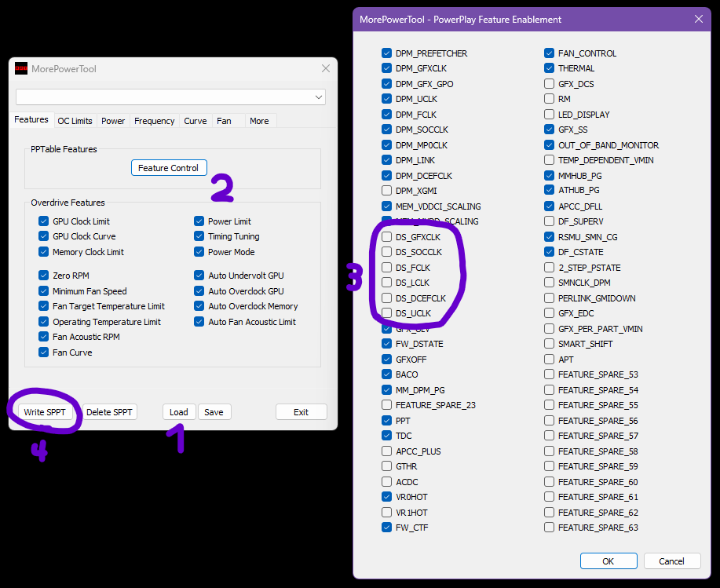Check the DS_UCLK checkbox
Screen dimensions: 720x588
pos(386,312)
